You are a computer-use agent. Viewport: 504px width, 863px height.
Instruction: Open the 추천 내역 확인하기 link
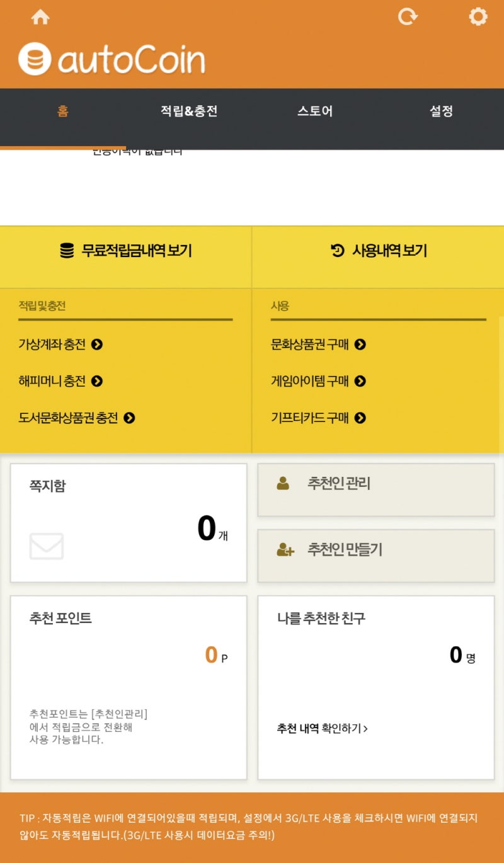(x=322, y=728)
